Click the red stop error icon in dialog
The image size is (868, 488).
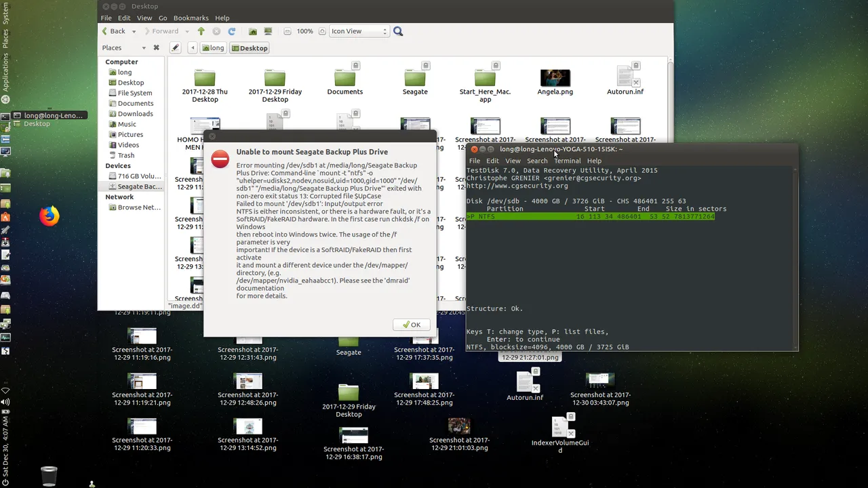click(x=220, y=159)
